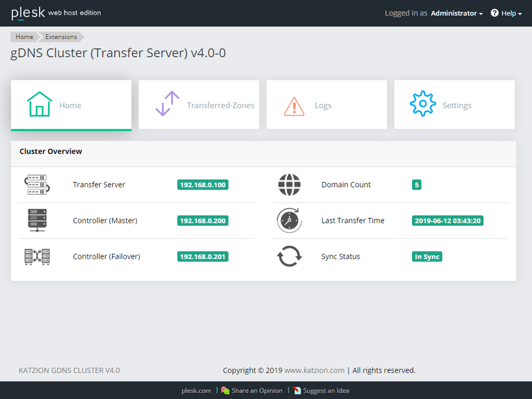This screenshot has height=399, width=532.
Task: Click the Controller (Failover) label
Action: [106, 257]
